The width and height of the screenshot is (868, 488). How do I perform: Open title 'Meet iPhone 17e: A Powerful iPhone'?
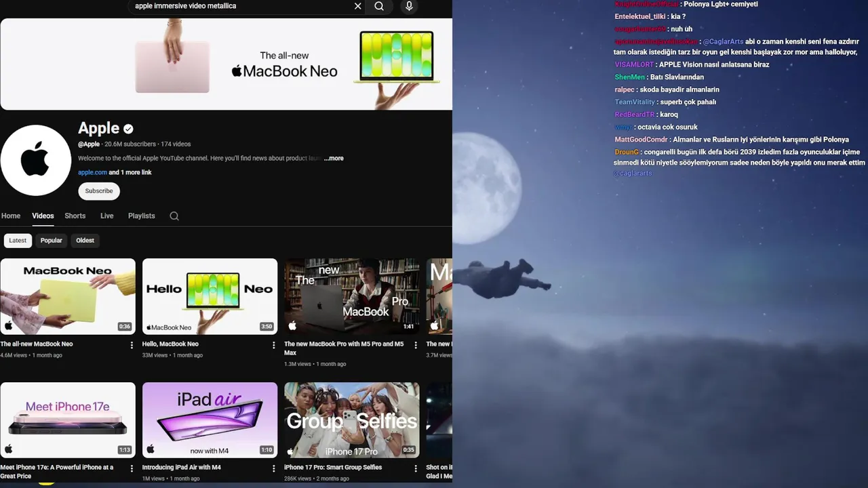(57, 472)
